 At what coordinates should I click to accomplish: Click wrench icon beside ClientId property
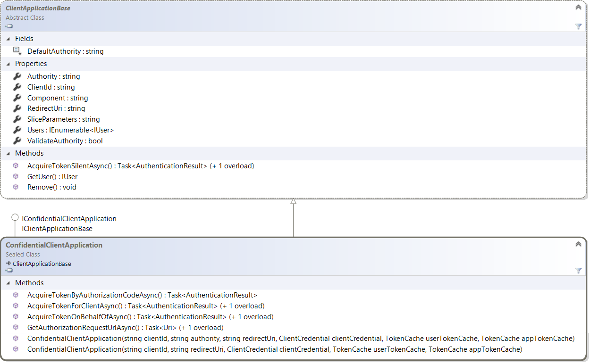click(x=17, y=87)
